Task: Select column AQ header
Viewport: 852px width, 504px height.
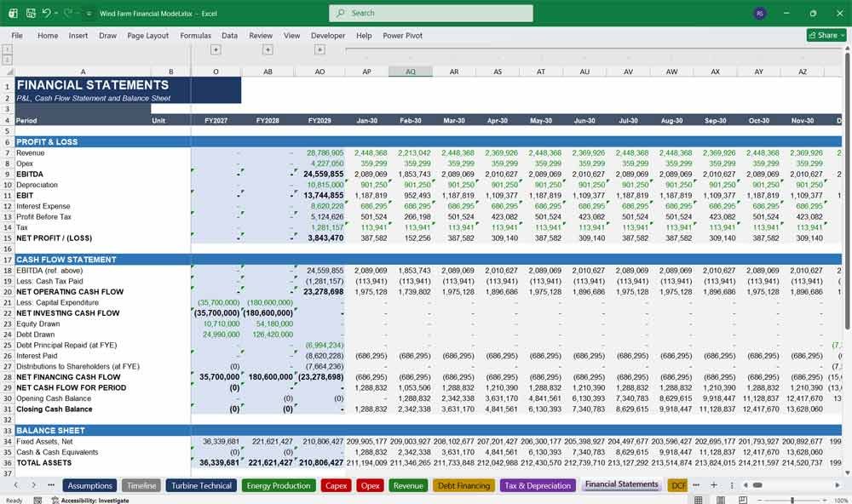Action: tap(411, 72)
